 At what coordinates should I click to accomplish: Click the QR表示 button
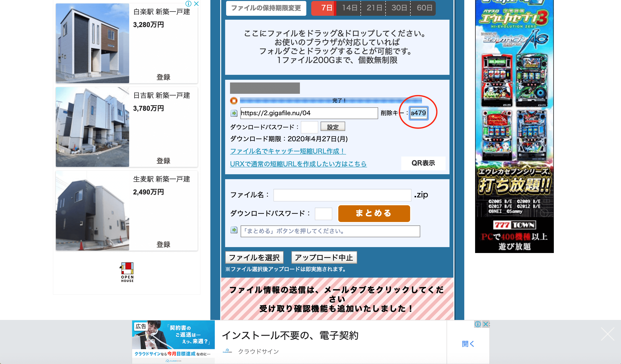click(x=423, y=163)
